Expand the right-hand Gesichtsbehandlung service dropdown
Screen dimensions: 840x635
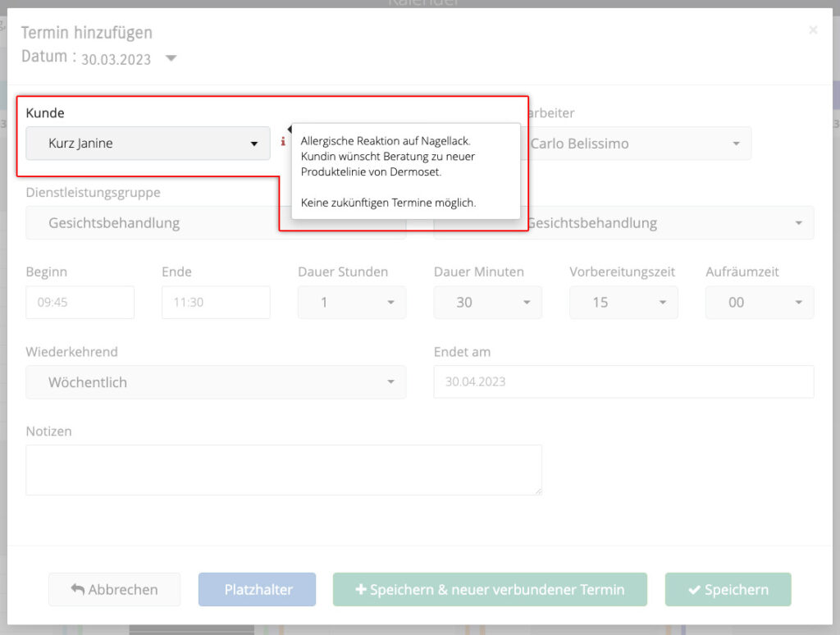[x=664, y=223]
